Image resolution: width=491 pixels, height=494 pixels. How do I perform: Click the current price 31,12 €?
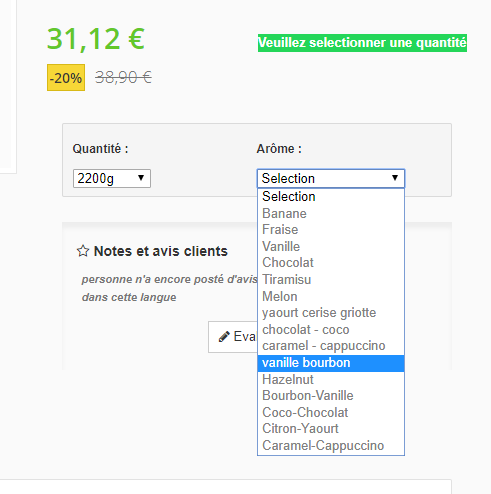(x=96, y=39)
